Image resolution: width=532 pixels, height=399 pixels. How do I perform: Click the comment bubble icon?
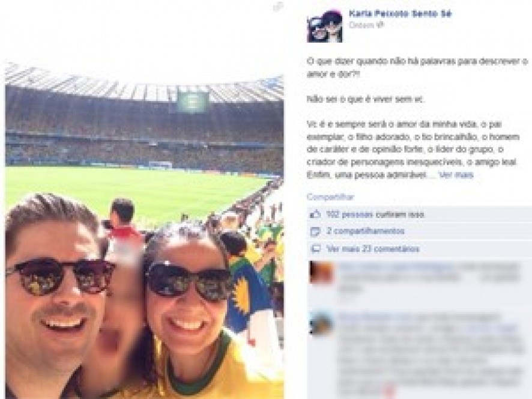tap(315, 249)
